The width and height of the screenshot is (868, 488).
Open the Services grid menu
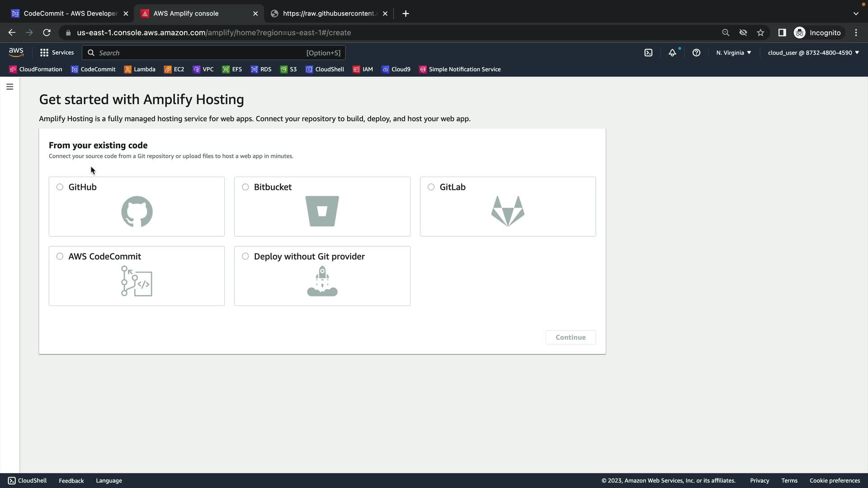[x=57, y=53]
